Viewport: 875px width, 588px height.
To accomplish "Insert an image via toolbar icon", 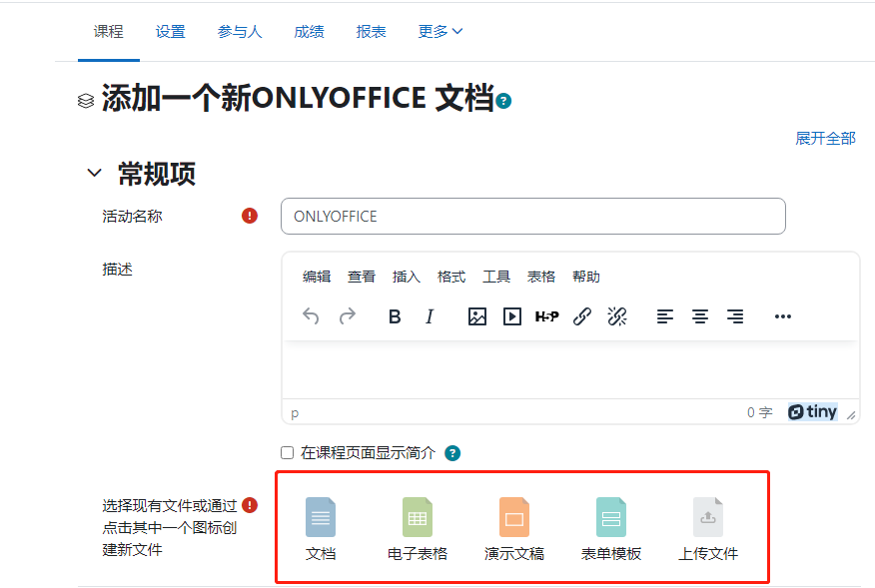I will [477, 316].
